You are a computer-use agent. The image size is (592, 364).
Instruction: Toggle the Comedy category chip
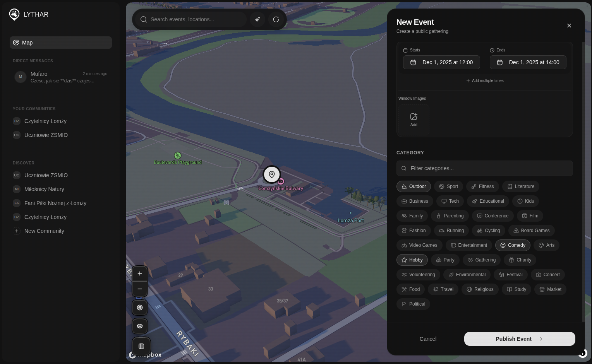click(x=512, y=245)
